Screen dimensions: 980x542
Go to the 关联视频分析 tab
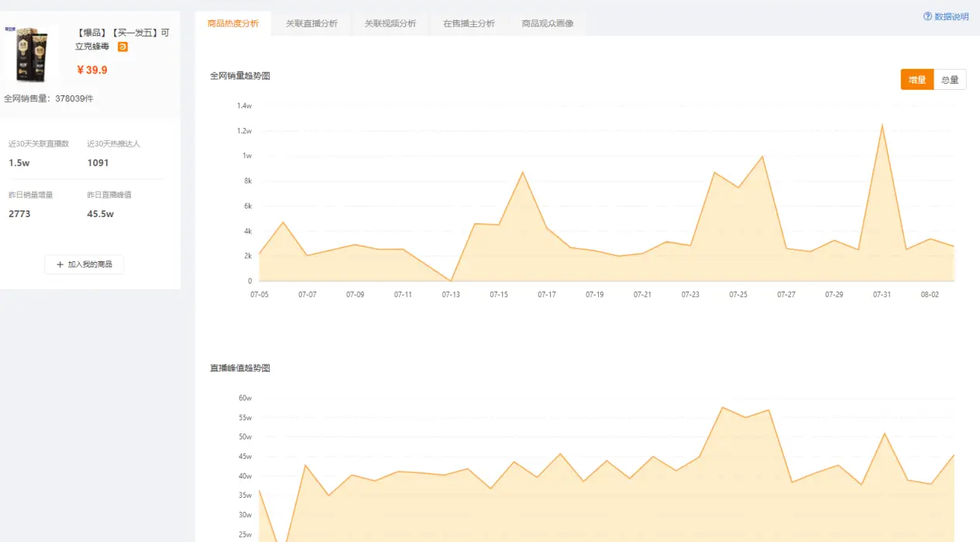(390, 23)
